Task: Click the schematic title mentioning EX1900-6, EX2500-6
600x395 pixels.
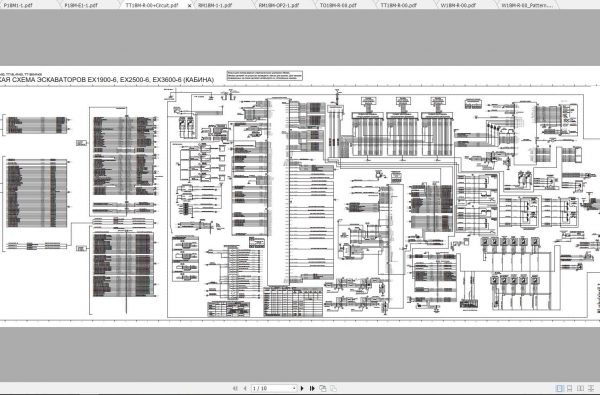Action: click(107, 80)
